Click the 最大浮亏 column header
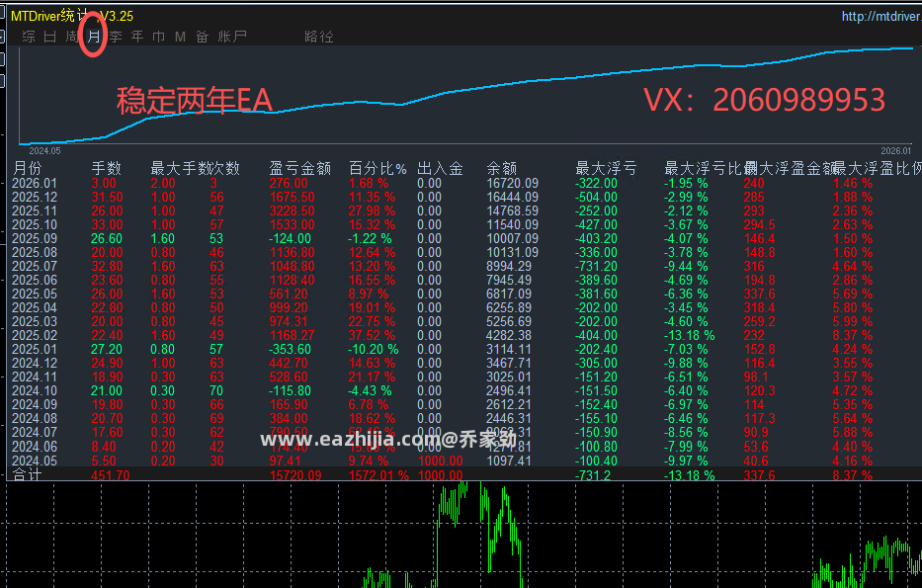This screenshot has width=922, height=588. tap(606, 169)
